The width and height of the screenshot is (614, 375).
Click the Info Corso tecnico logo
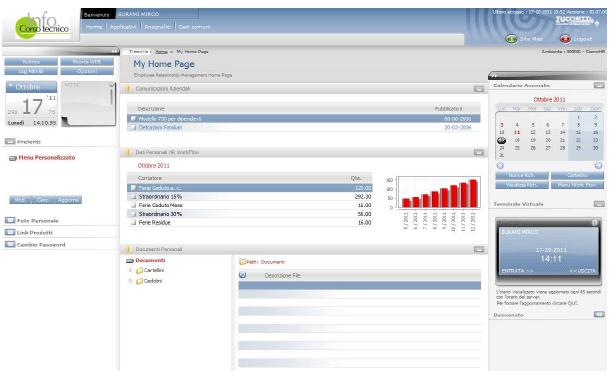click(42, 25)
